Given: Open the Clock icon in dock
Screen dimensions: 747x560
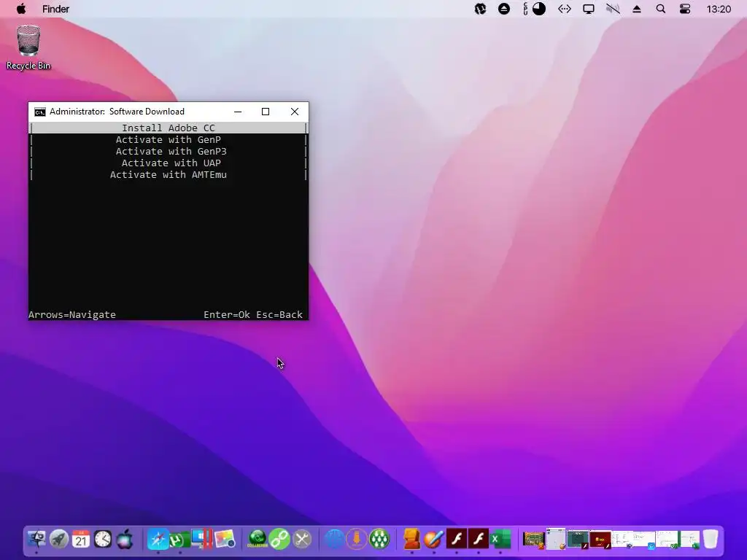Looking at the screenshot, I should pyautogui.click(x=103, y=539).
